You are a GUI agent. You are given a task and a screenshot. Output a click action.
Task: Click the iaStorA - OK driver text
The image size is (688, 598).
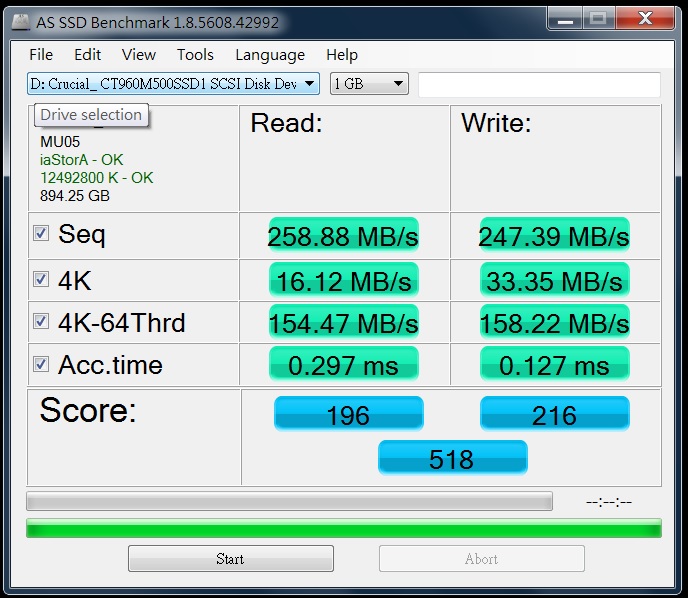point(82,160)
